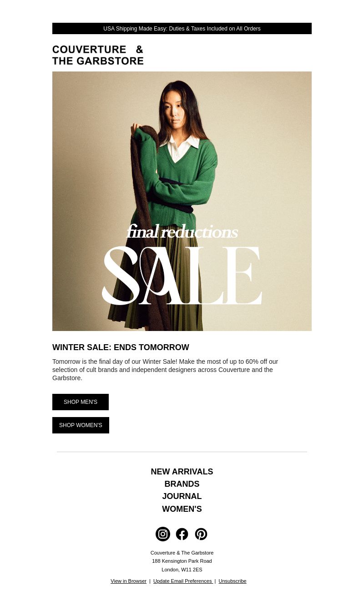Open the Instagram icon

(163, 534)
